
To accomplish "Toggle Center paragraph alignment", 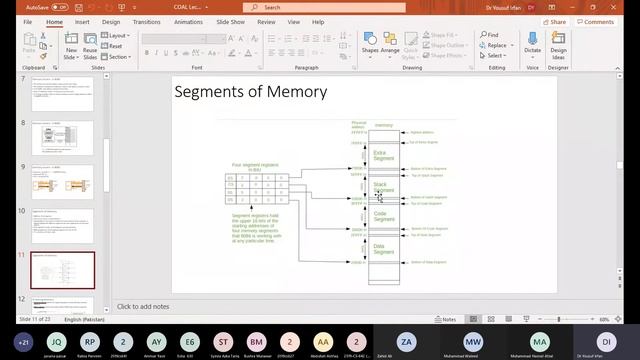I will 281,53.
